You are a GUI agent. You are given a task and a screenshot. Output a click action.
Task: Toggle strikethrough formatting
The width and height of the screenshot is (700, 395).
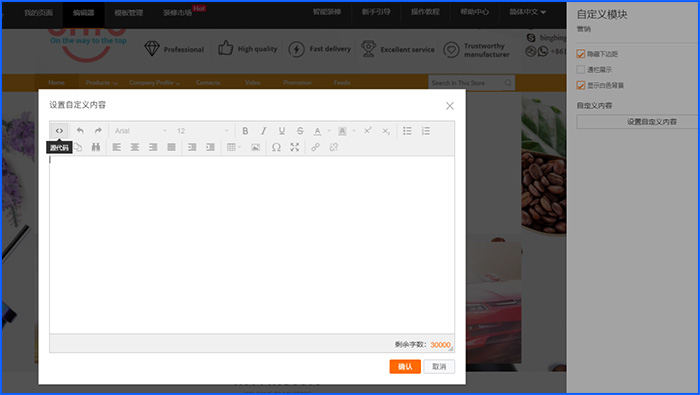pyautogui.click(x=300, y=131)
